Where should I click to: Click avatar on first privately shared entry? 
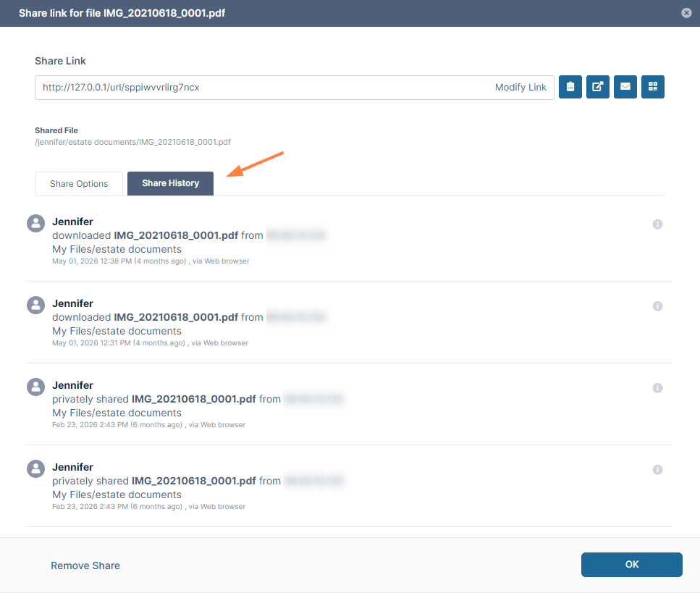tap(35, 387)
